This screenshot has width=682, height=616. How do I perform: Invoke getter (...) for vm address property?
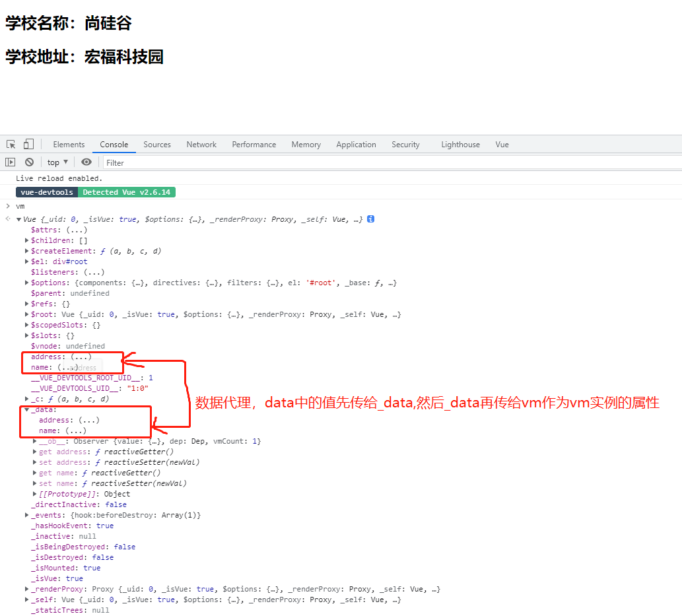81,357
